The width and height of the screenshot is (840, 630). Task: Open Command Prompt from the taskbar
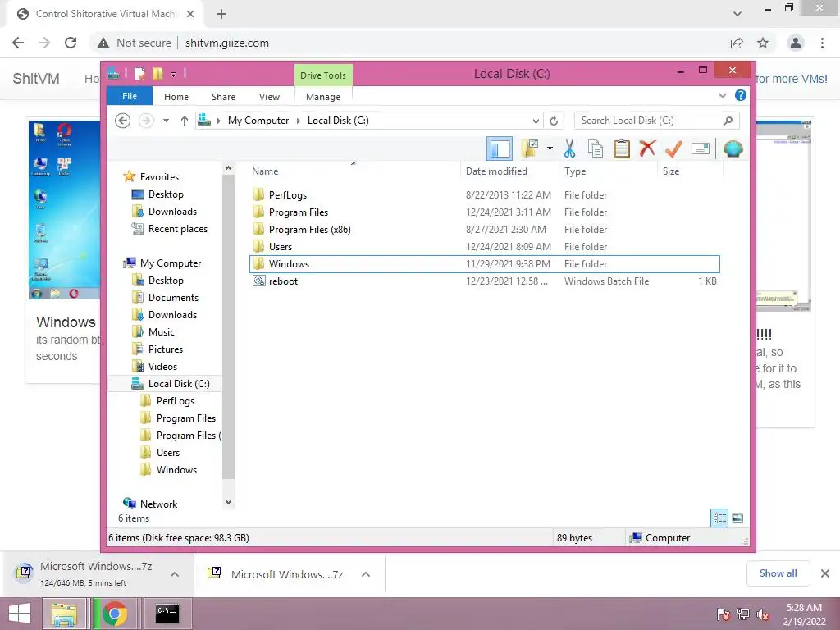[x=167, y=614]
